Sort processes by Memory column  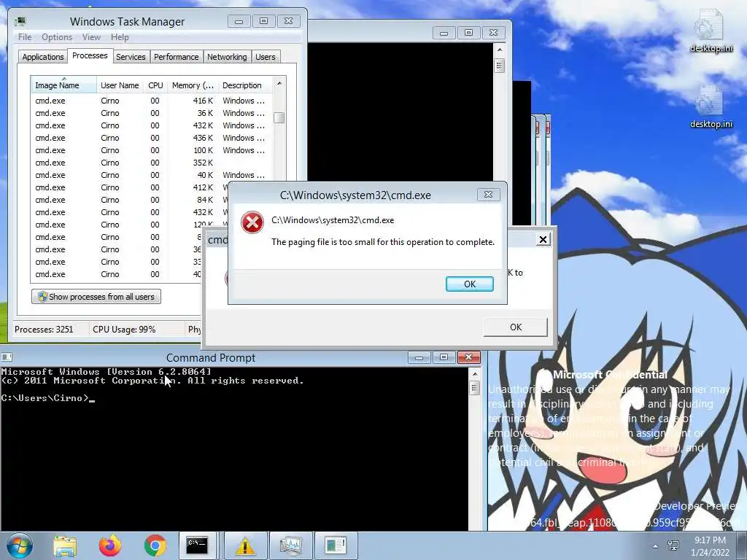193,85
